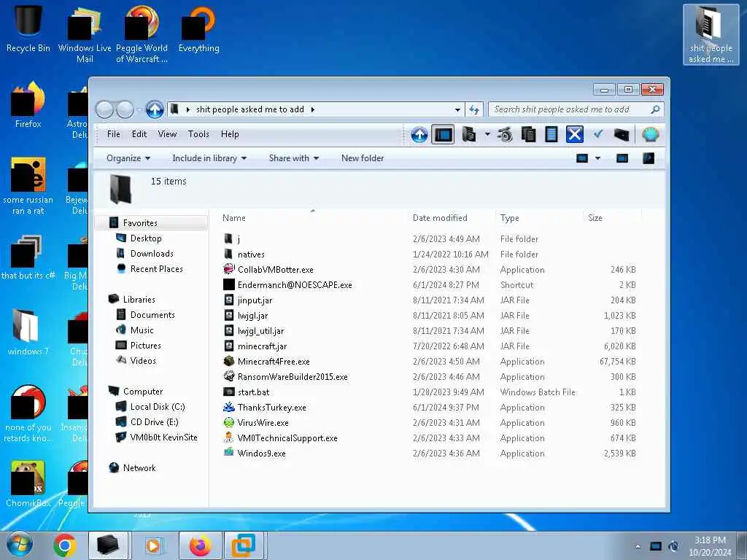Click the folder search input field
The image size is (747, 560).
click(569, 109)
